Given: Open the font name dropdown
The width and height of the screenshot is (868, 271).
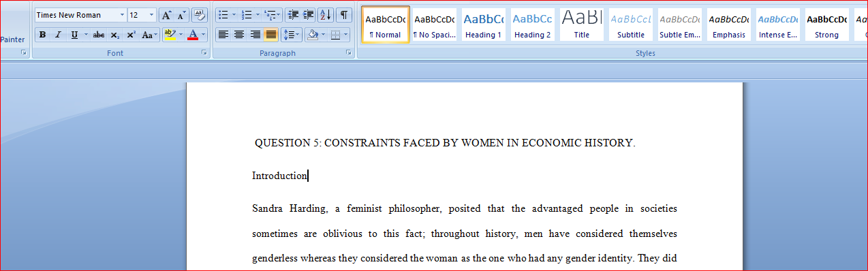Looking at the screenshot, I should [x=122, y=15].
